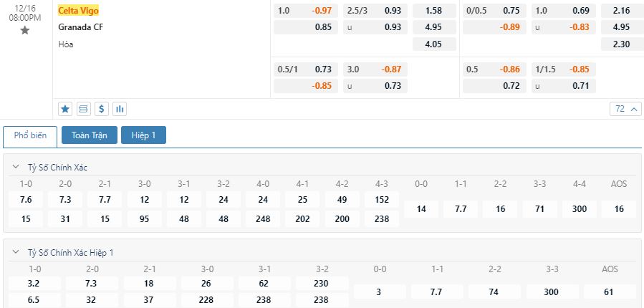
Task: Choose the 7.6 odds for score 1-0
Action: tap(26, 200)
